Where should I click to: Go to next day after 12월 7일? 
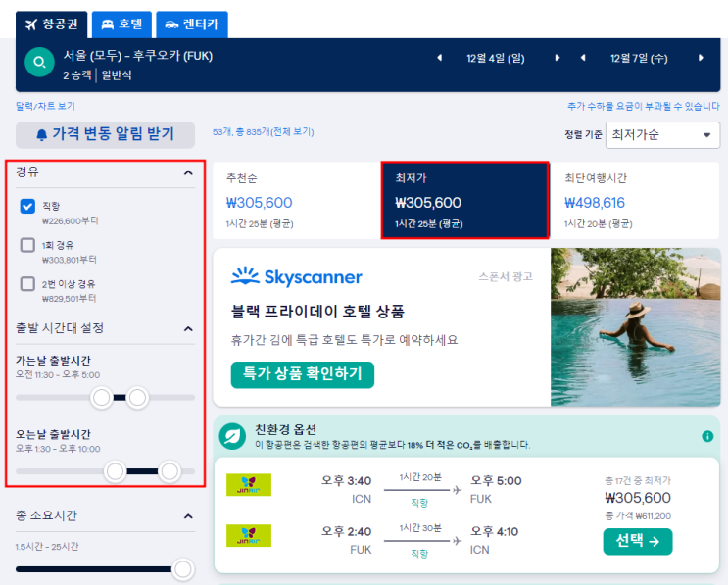[701, 58]
